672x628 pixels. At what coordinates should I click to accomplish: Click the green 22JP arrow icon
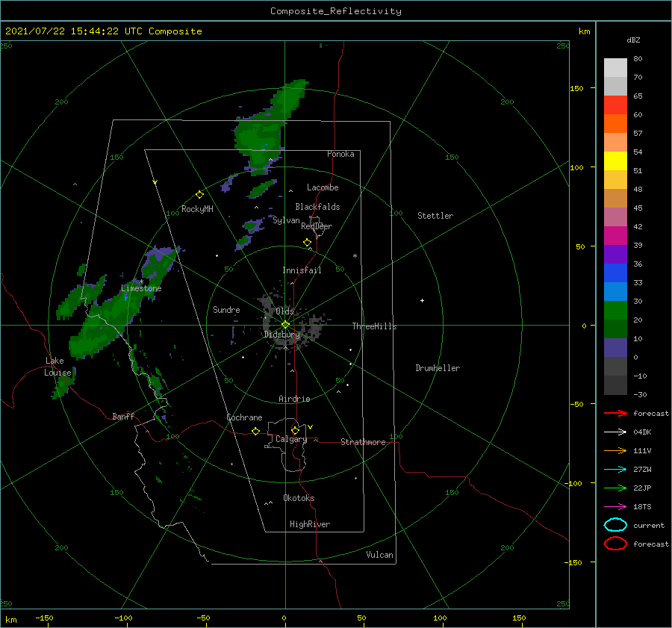point(615,488)
